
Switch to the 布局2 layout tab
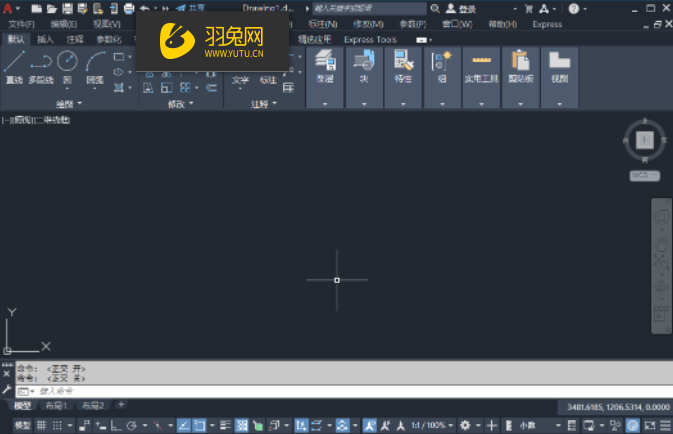pyautogui.click(x=93, y=405)
